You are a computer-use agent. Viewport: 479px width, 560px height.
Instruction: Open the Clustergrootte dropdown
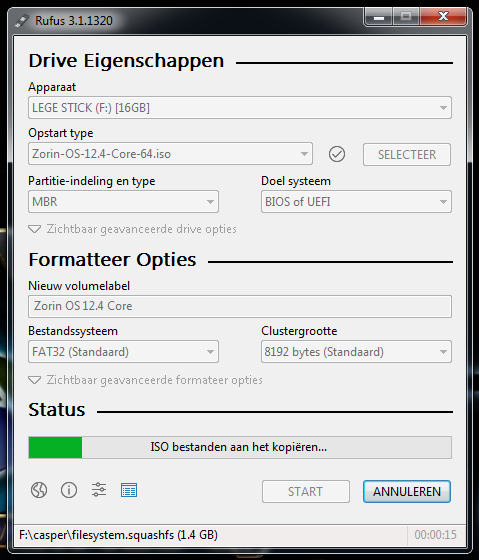click(x=356, y=352)
